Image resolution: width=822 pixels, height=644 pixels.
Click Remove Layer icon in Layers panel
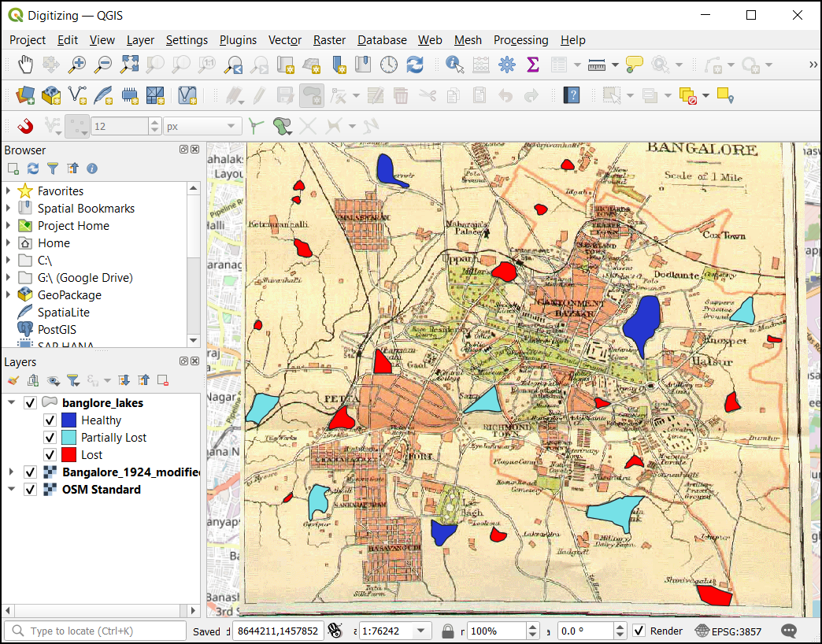tap(162, 380)
